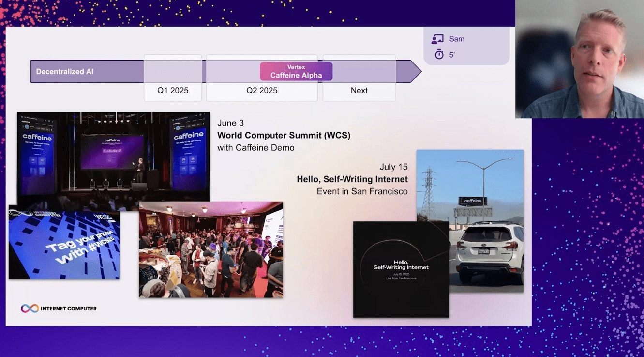Click 'with Caffeine Demo' text
The width and height of the screenshot is (644, 357).
tap(255, 148)
